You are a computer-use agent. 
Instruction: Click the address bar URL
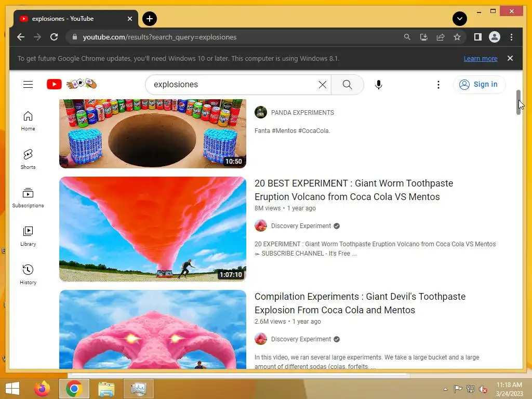pos(159,37)
